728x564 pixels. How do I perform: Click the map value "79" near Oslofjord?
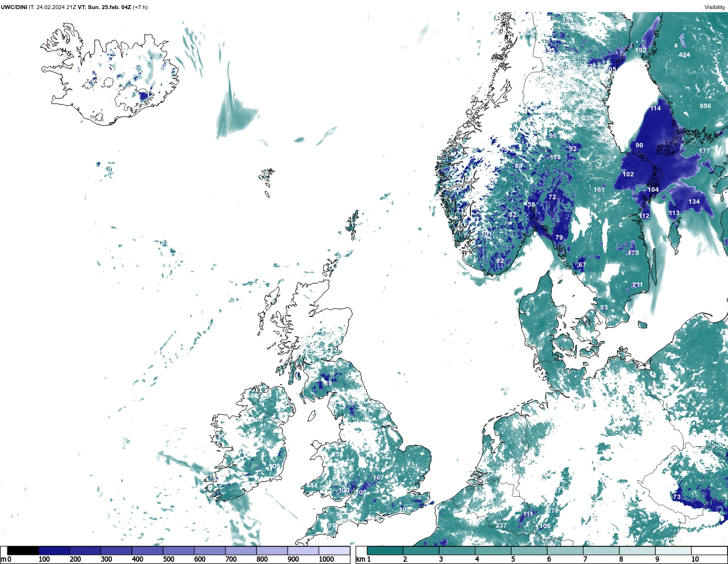[559, 237]
